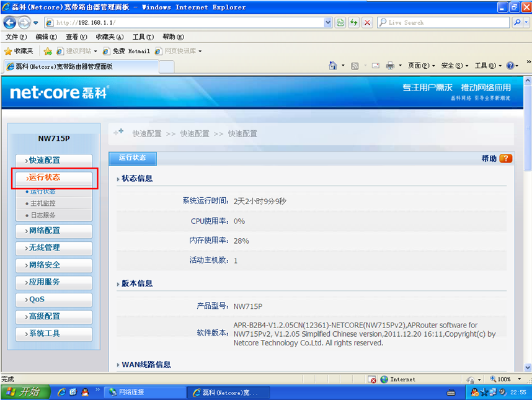Screen dimensions: 532x400
Task: Open the 运行状态 submenu item
Action: 43,192
